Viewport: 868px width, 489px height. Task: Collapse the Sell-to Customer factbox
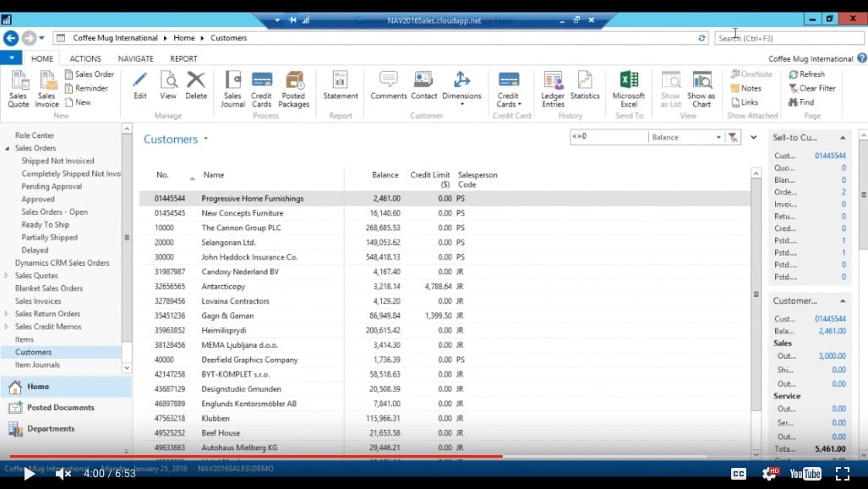(843, 138)
